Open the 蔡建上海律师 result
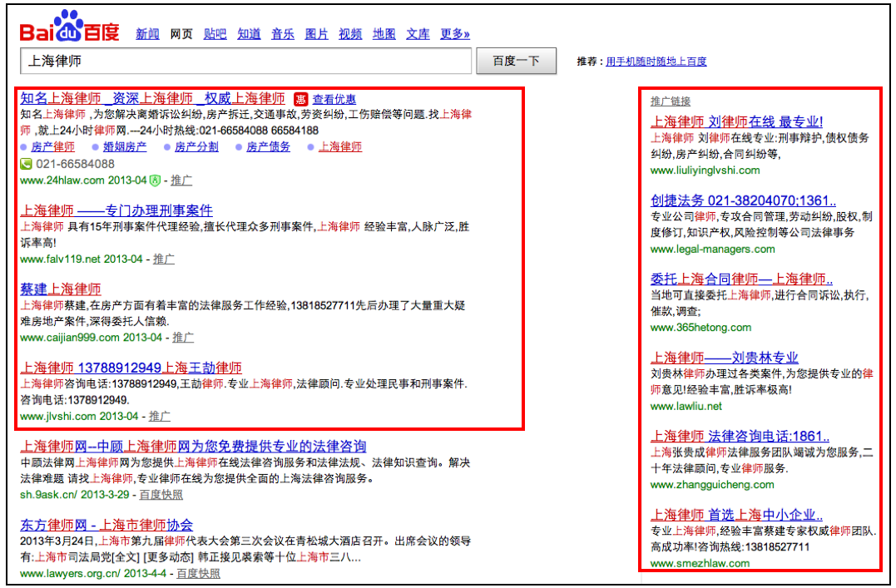 click(61, 289)
